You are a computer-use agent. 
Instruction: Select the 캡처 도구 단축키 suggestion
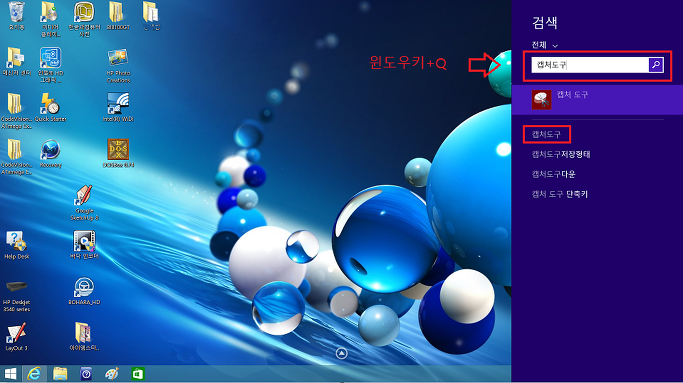tap(560, 194)
